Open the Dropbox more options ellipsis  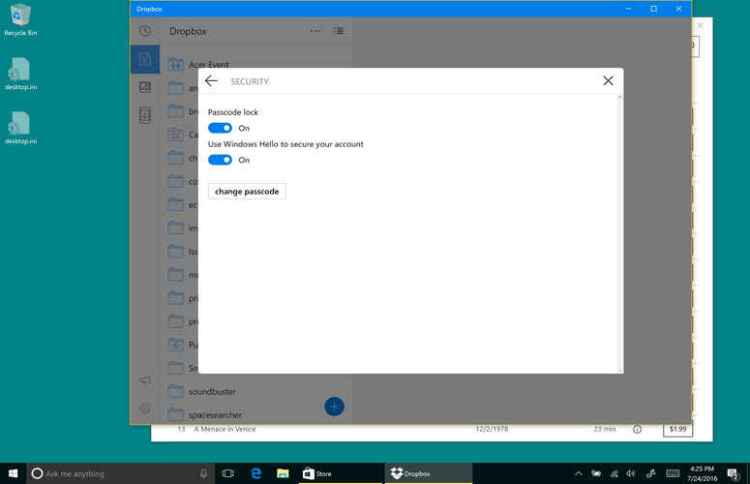(315, 31)
